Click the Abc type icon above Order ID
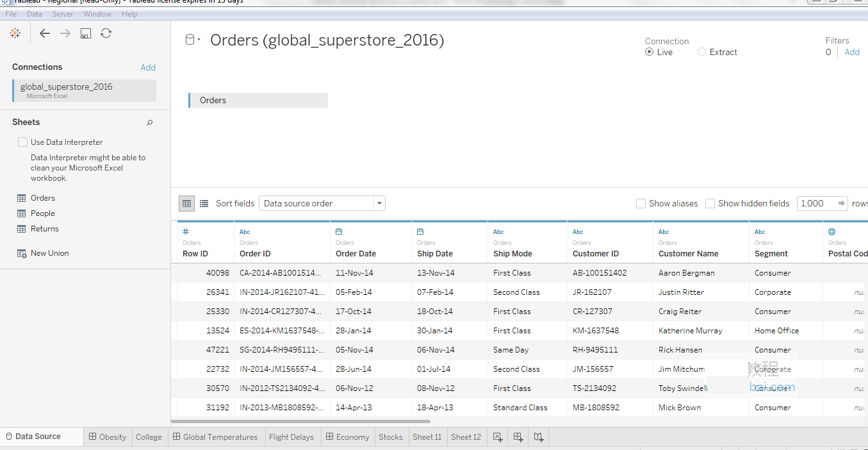Viewport: 868px width, 450px height. [x=245, y=232]
